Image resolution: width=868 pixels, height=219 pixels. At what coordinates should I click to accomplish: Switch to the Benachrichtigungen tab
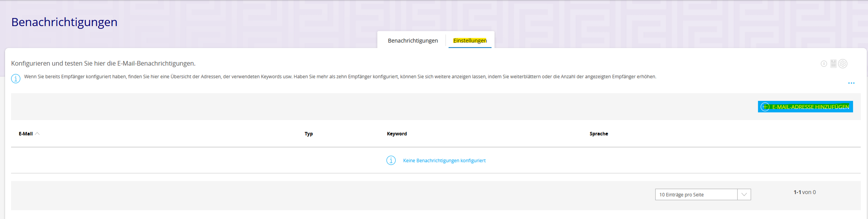click(413, 40)
